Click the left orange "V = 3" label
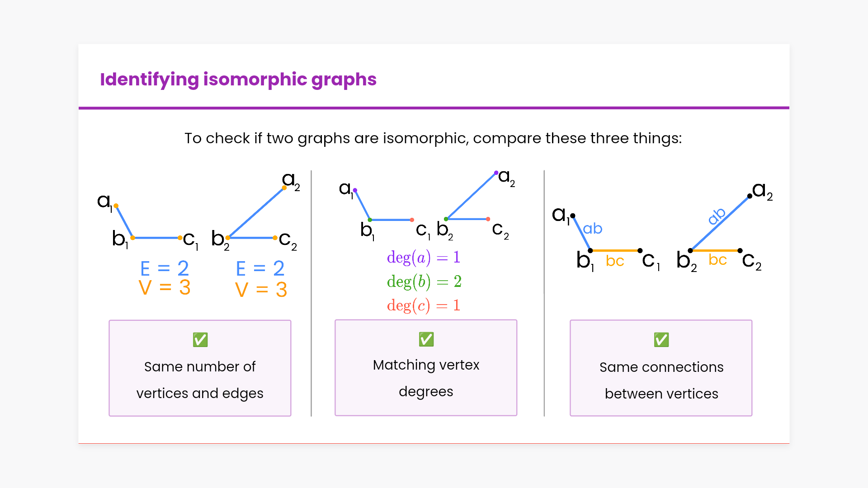The width and height of the screenshot is (868, 488). coord(165,288)
